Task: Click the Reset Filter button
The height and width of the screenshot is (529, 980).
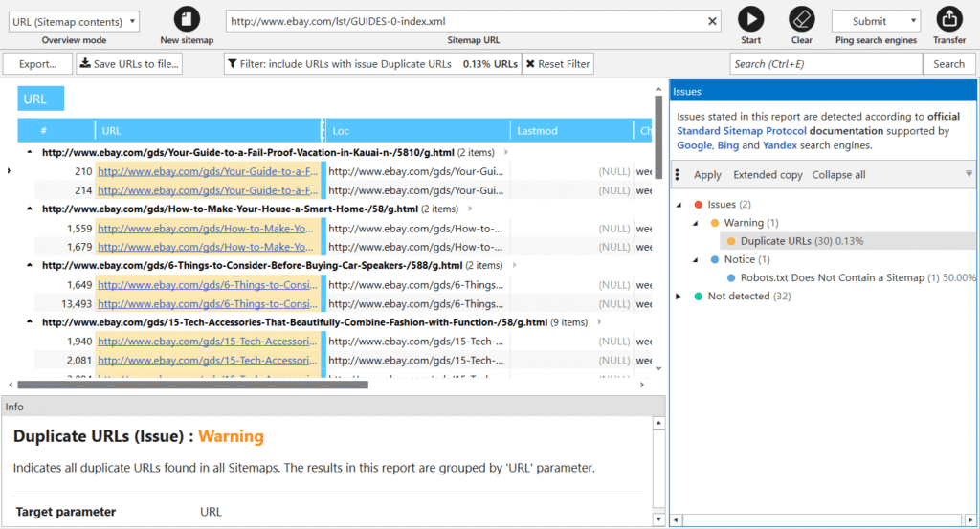Action: click(x=558, y=64)
